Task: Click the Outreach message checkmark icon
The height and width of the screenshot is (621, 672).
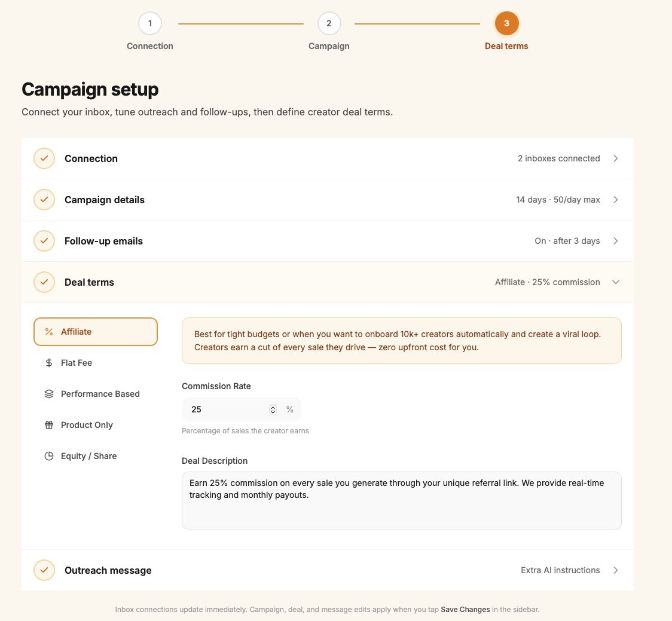Action: [x=44, y=570]
